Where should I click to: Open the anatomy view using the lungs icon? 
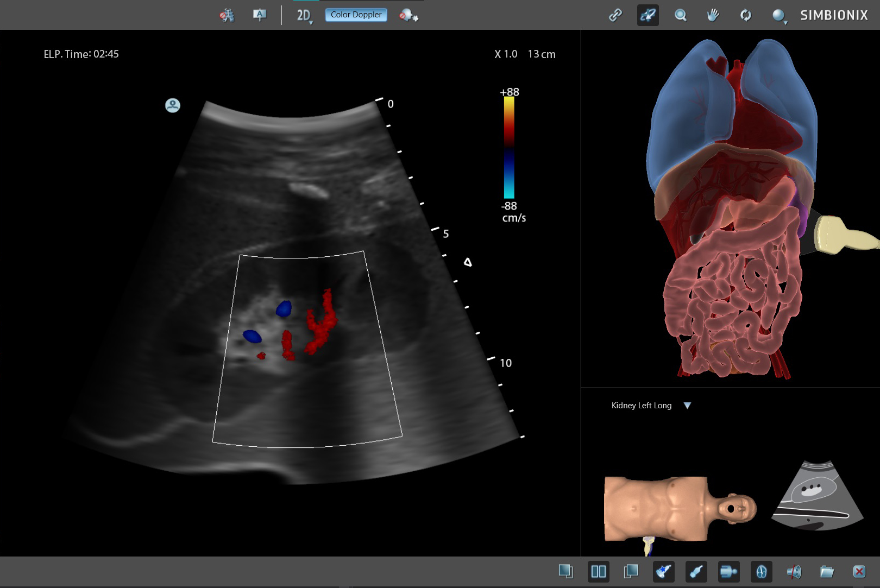[760, 572]
